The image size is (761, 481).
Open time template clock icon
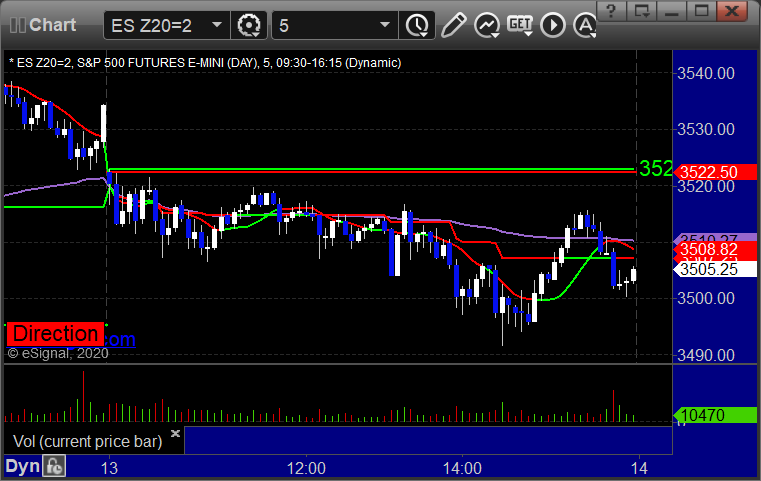(417, 25)
